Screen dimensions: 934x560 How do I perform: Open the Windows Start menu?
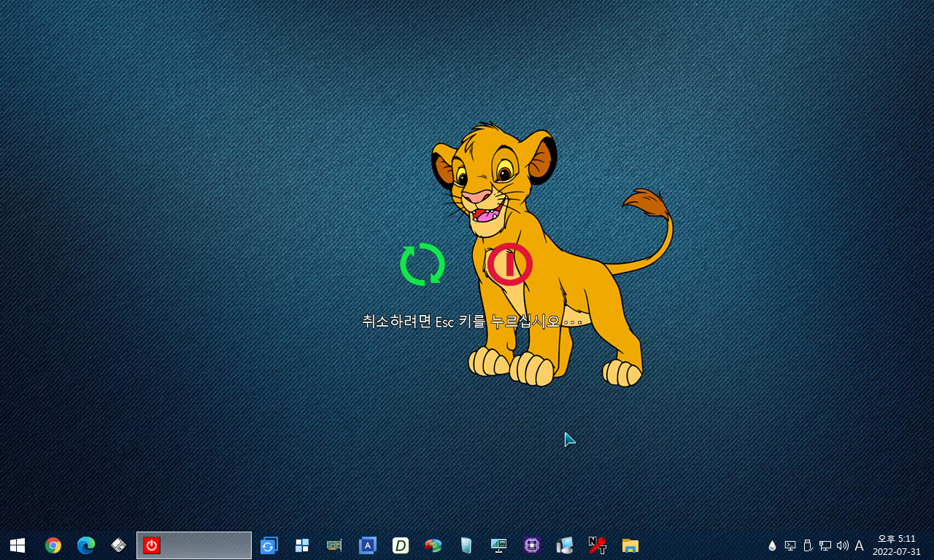click(18, 545)
